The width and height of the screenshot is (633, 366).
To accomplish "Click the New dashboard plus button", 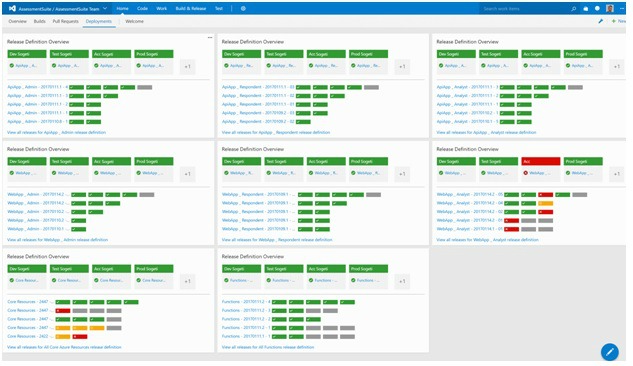I will (x=618, y=21).
